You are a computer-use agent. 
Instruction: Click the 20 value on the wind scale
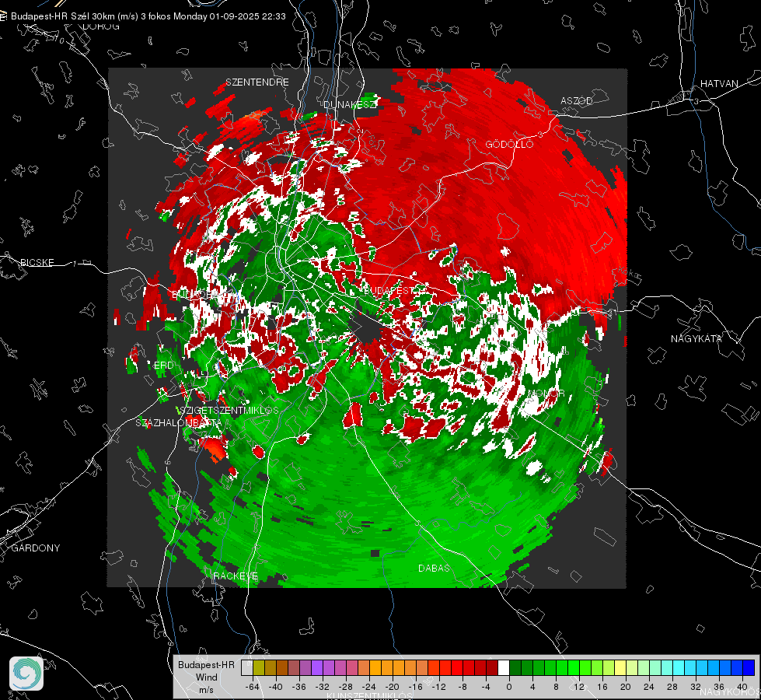click(626, 687)
